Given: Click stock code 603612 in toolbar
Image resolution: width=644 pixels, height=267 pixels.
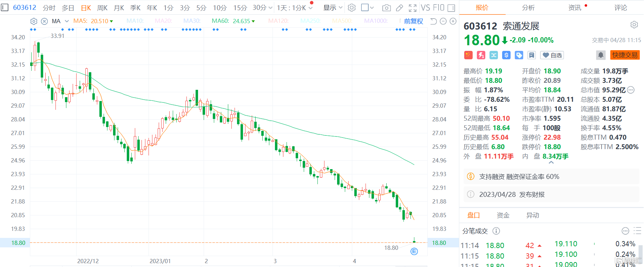Looking at the screenshot, I should pyautogui.click(x=25, y=7).
